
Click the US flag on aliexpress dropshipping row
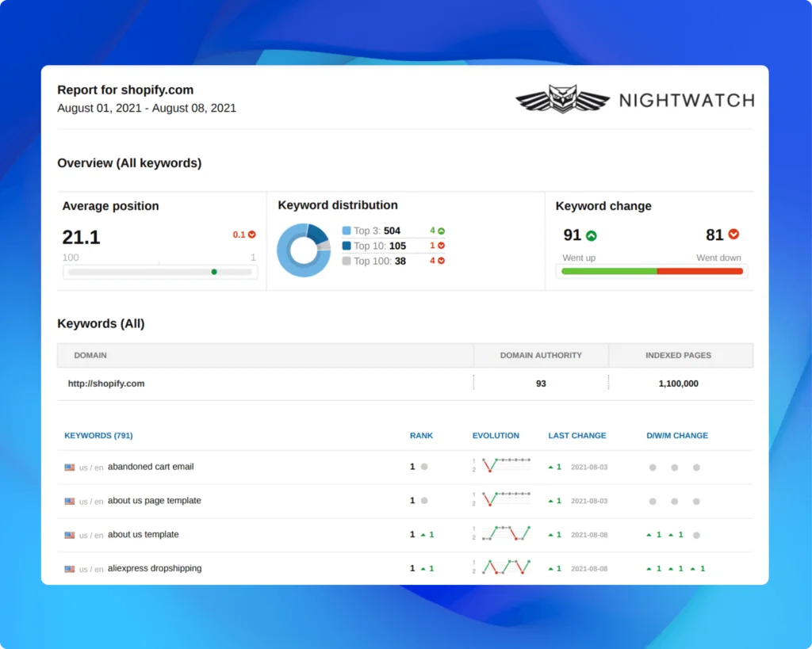70,568
